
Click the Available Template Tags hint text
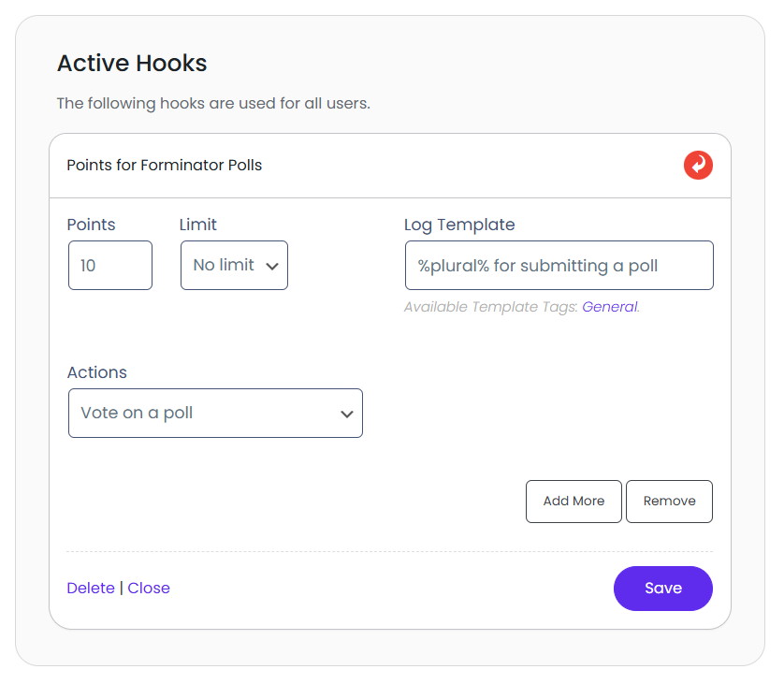(x=491, y=307)
